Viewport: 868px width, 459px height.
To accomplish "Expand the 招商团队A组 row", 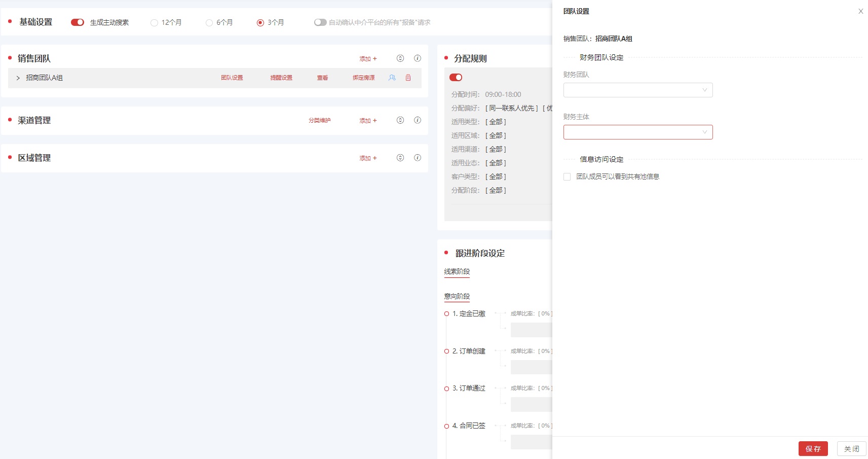I will click(x=18, y=78).
